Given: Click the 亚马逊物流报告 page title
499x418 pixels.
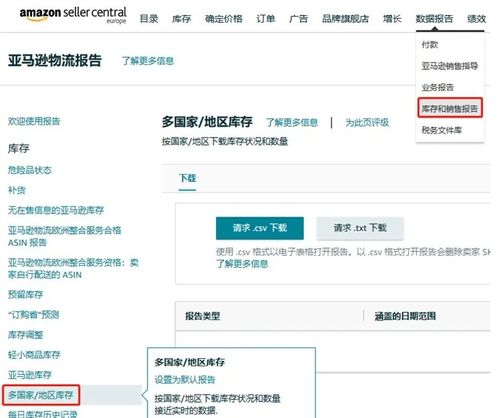Looking at the screenshot, I should click(55, 61).
